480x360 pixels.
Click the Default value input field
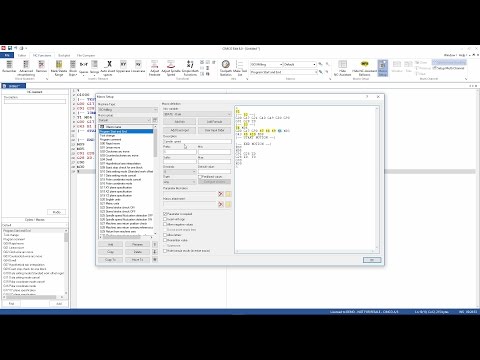tap(214, 172)
